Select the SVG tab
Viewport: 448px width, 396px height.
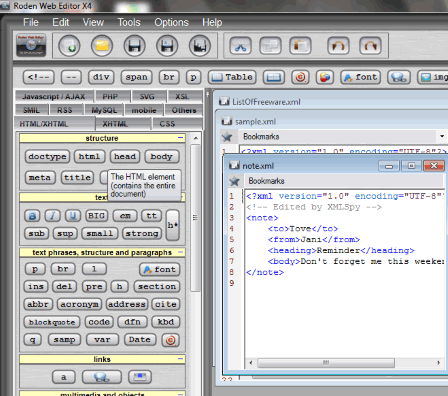(148, 96)
